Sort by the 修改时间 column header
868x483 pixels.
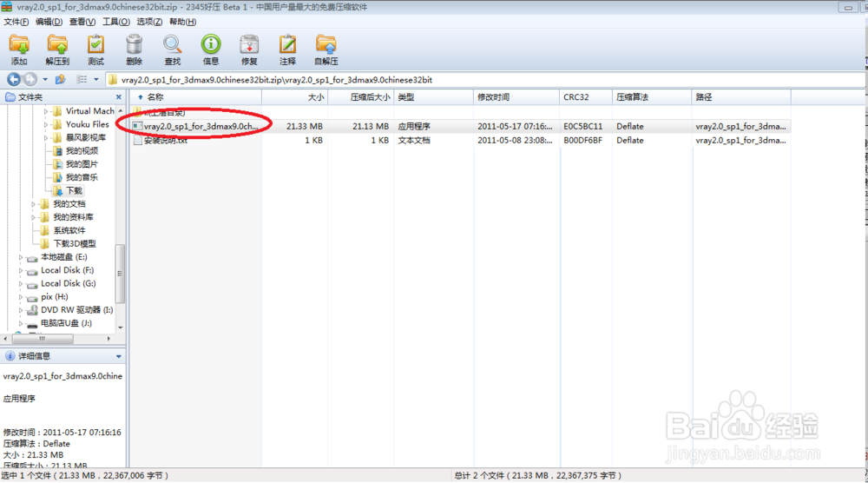point(517,97)
